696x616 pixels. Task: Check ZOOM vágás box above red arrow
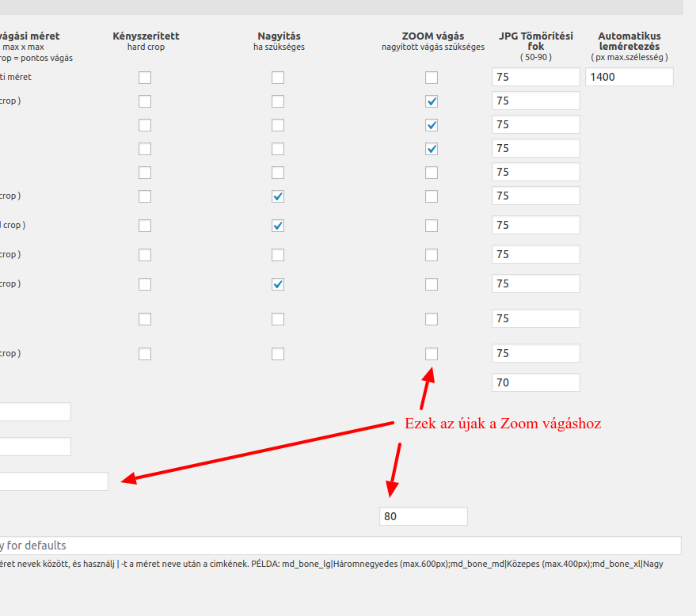[x=432, y=354]
